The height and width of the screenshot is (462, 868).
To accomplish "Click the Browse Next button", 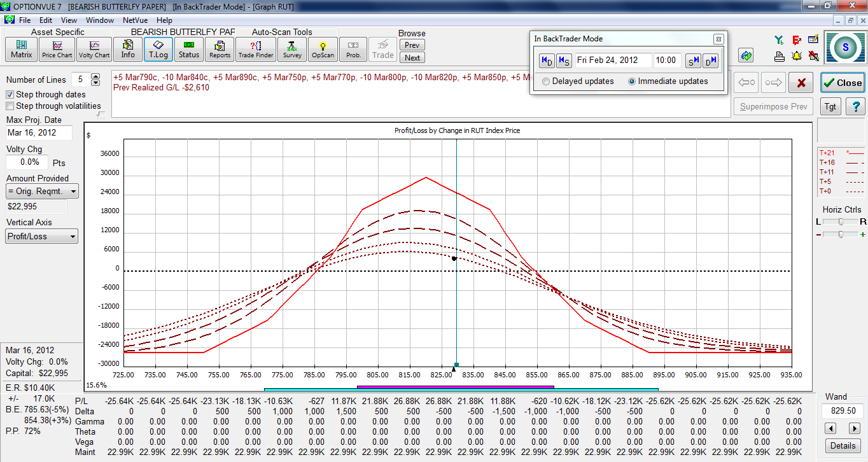I will pos(412,58).
